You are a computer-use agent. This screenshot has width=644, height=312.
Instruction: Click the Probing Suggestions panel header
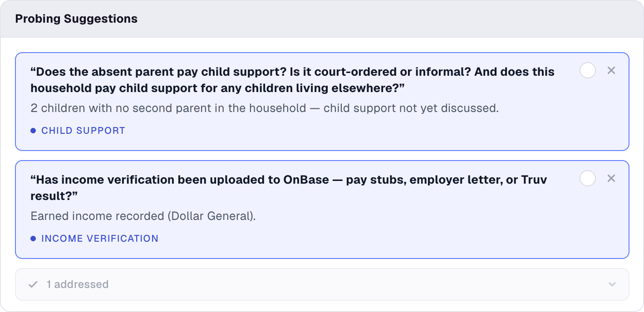[322, 19]
